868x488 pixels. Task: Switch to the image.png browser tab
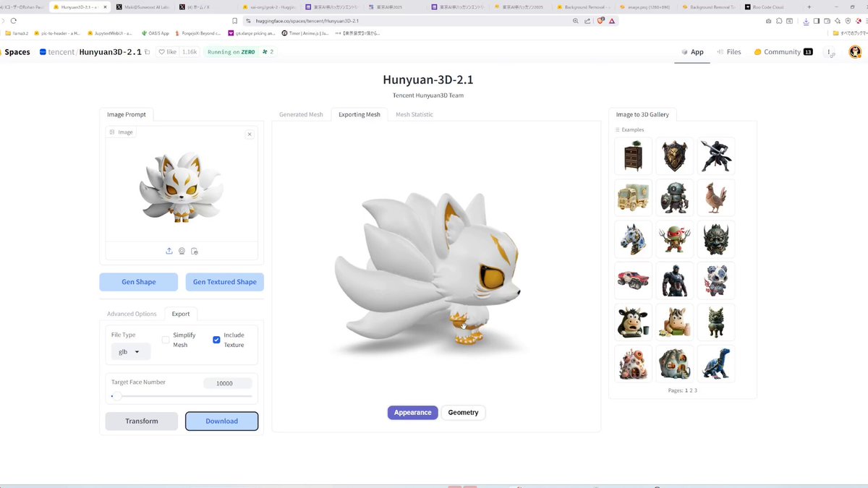click(645, 7)
